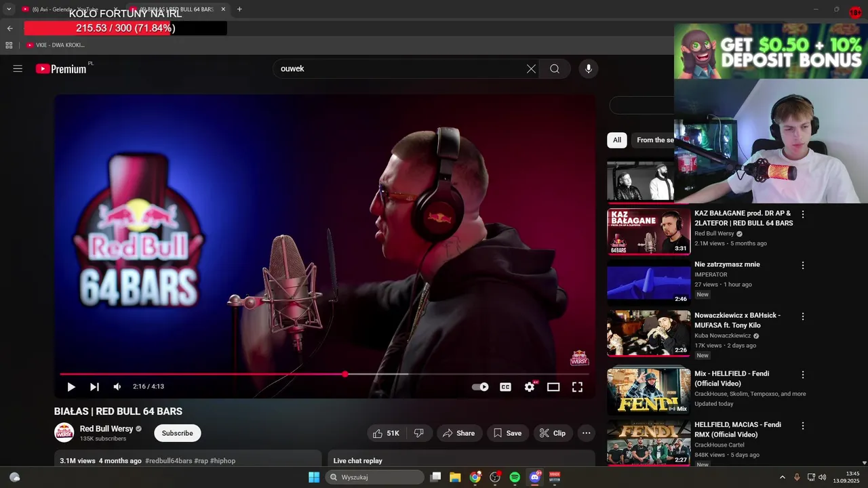Open options for Mix HELLFIELD Fendi
The image size is (868, 488).
[803, 375]
